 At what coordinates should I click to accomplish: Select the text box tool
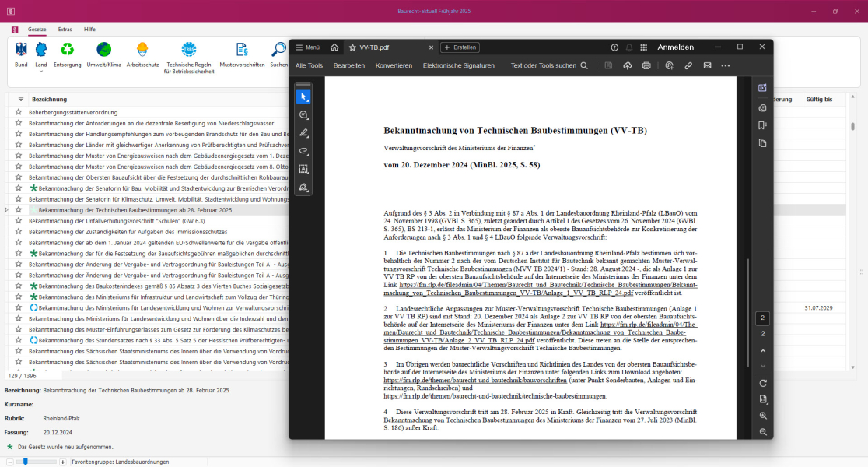[x=303, y=169]
